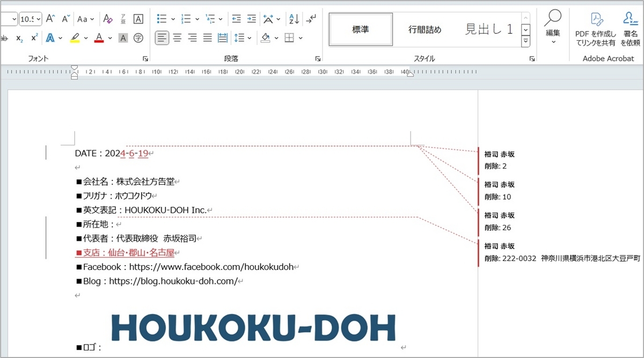
Task: Apply paragraph shading paint bucket
Action: point(265,38)
